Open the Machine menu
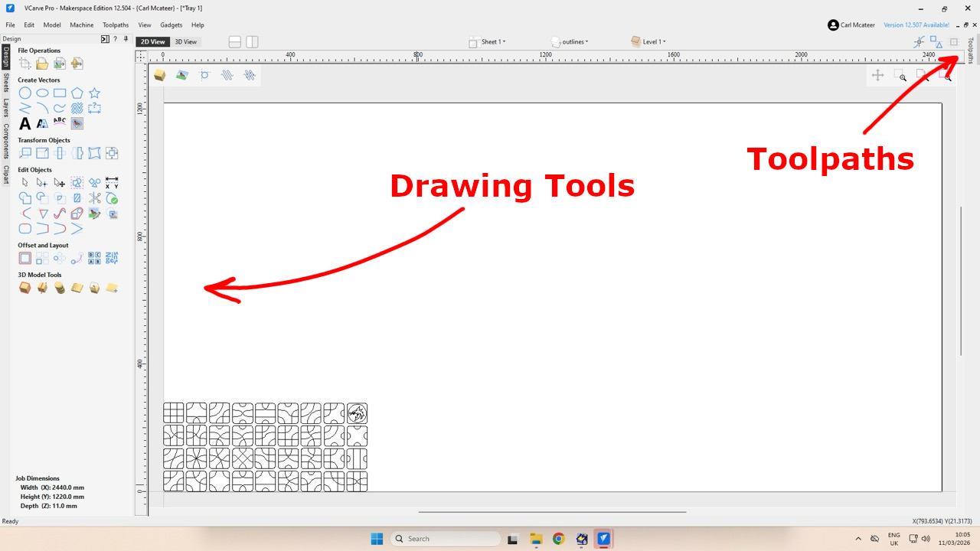This screenshot has width=980, height=551. tap(82, 25)
